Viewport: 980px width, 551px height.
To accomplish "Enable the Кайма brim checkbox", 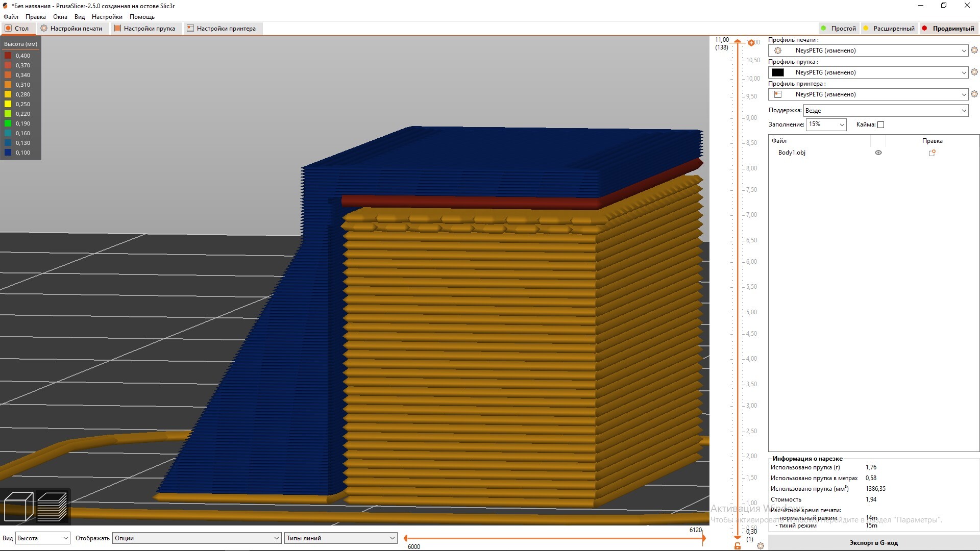I will coord(880,124).
